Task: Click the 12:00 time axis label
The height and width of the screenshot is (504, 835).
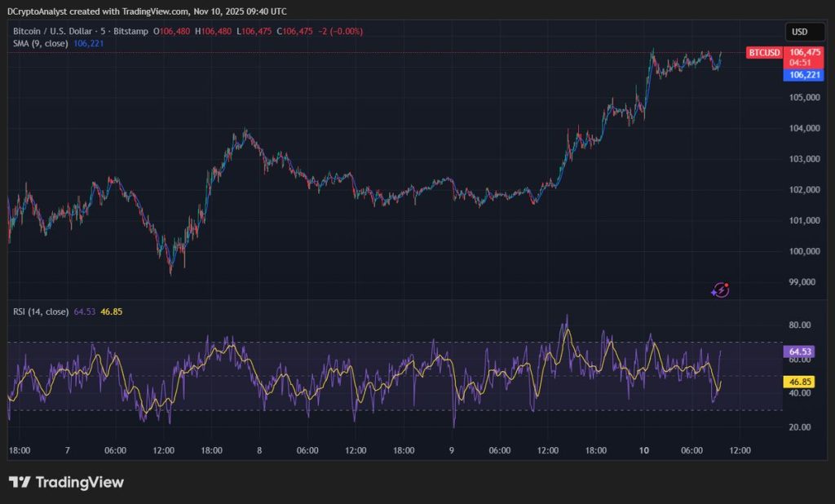Action: pyautogui.click(x=740, y=449)
